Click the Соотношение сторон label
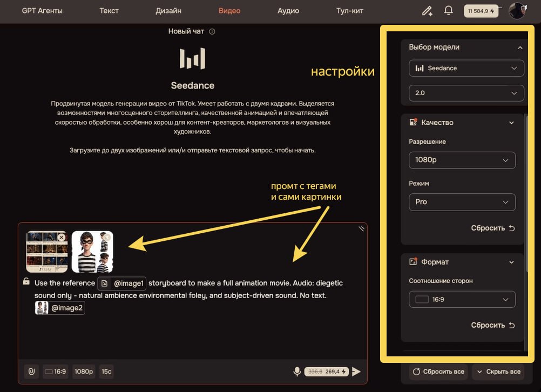The width and height of the screenshot is (541, 392). point(441,281)
